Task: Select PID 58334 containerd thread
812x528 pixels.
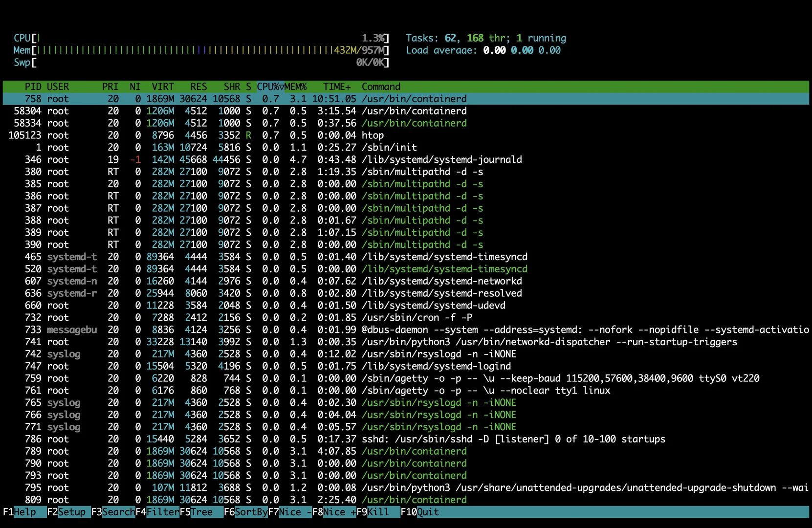Action: pyautogui.click(x=406, y=123)
